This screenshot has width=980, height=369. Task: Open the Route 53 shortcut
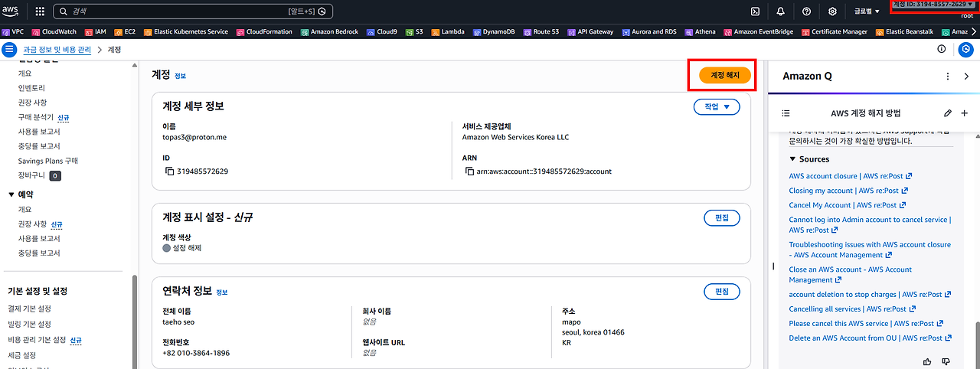[x=541, y=32]
